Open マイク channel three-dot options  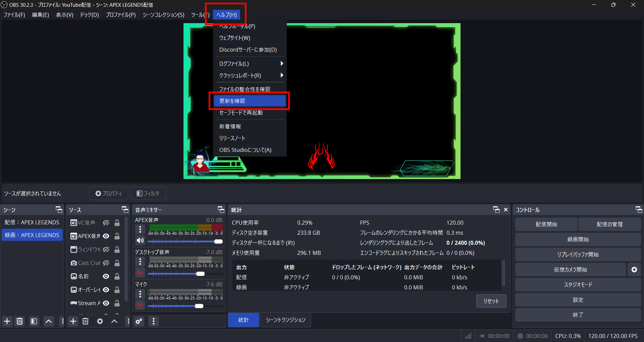coord(140,294)
